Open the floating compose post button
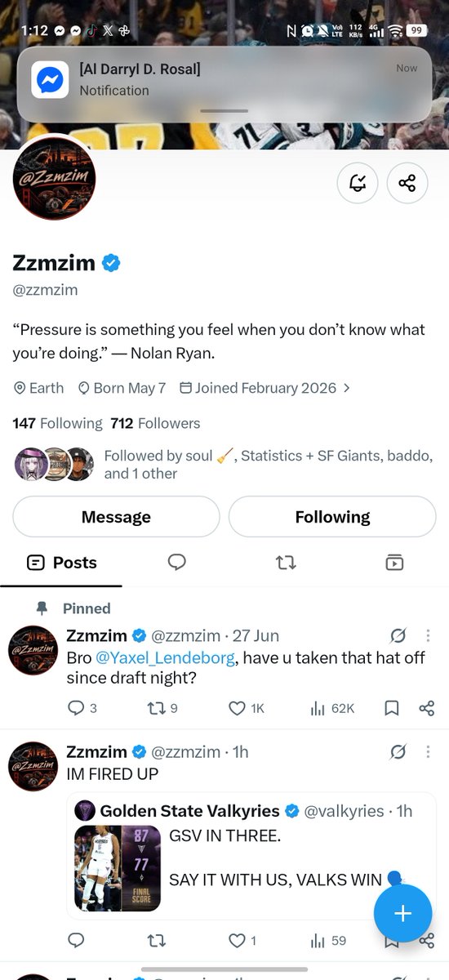Viewport: 449px width, 980px height. pyautogui.click(x=402, y=914)
